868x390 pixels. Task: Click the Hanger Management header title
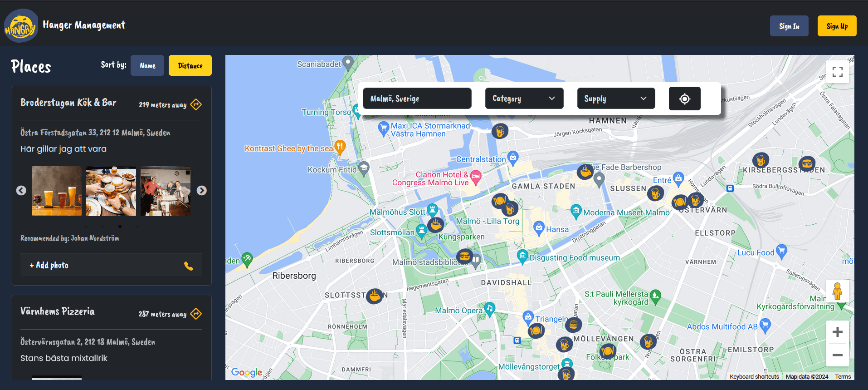84,25
